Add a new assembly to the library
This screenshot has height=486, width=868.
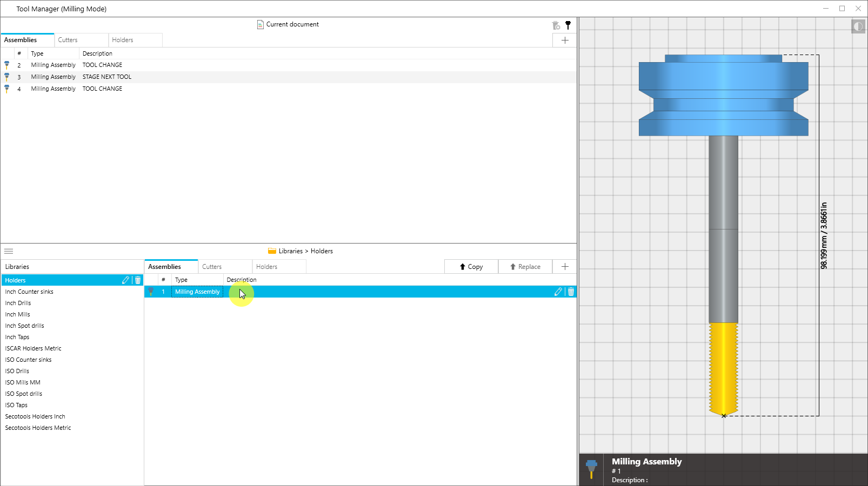tap(565, 267)
